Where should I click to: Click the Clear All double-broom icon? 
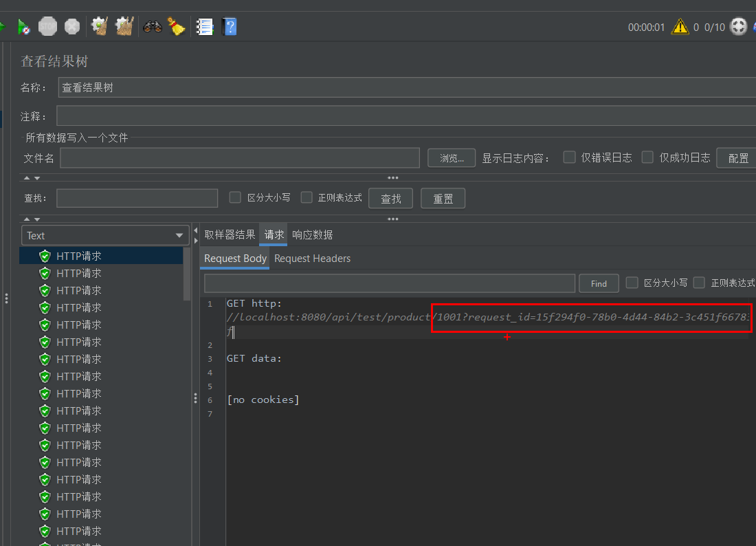tap(124, 27)
